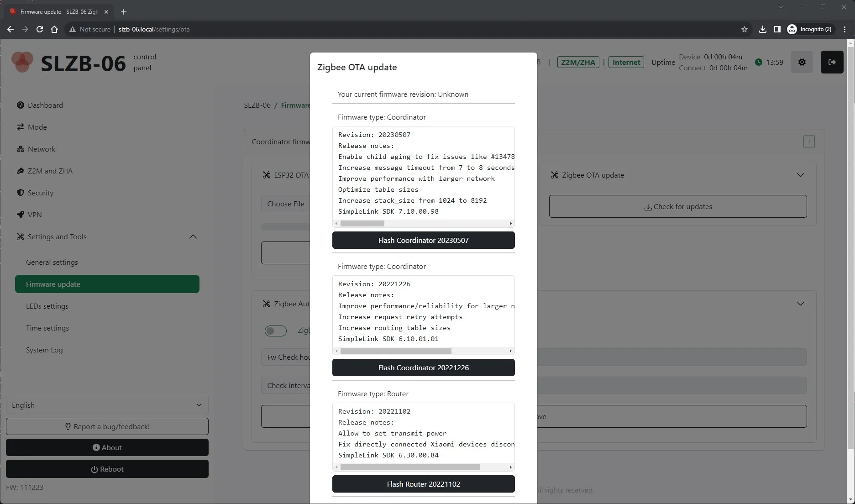Open Chrome three-dot menu

click(845, 29)
